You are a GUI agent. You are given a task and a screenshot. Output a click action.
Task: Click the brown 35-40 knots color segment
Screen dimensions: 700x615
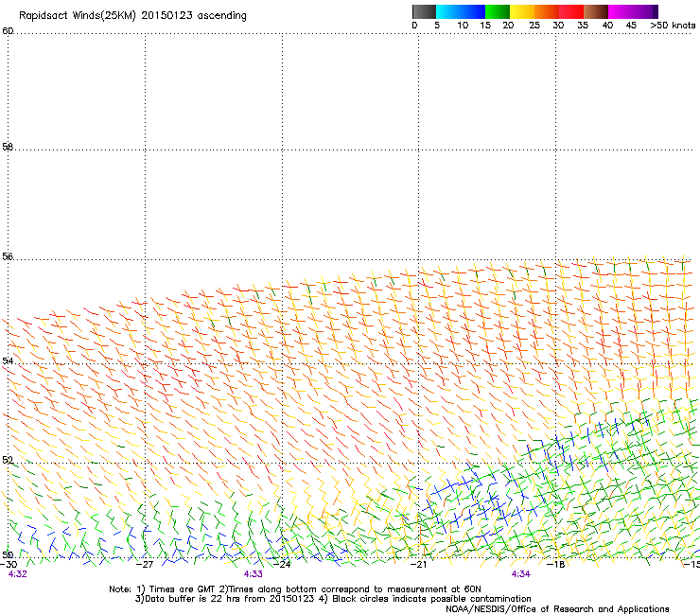[x=596, y=11]
